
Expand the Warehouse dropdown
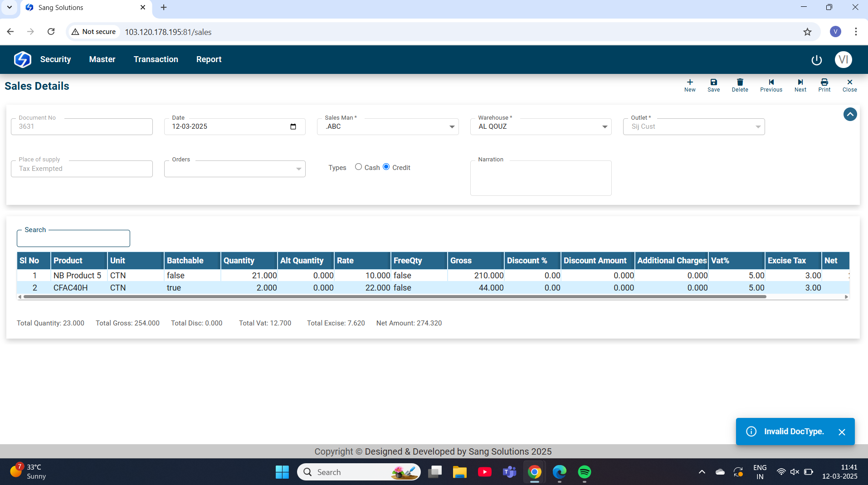pos(605,127)
